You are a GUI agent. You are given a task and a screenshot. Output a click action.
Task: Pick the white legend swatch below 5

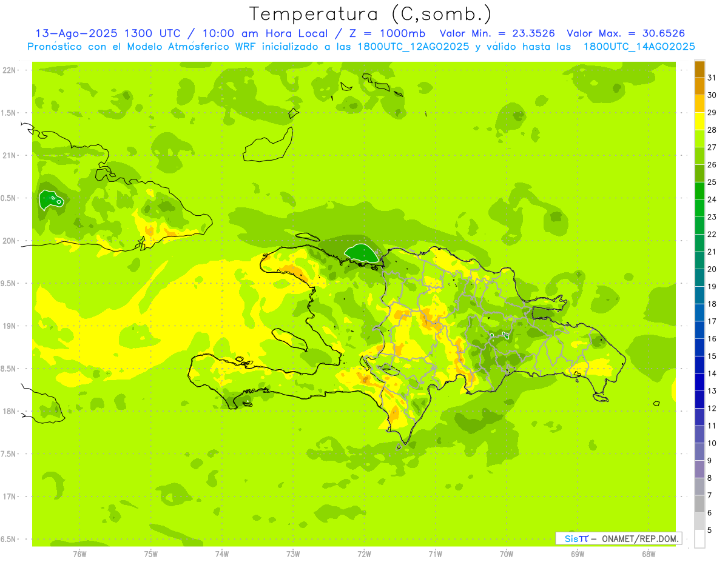[x=699, y=538]
